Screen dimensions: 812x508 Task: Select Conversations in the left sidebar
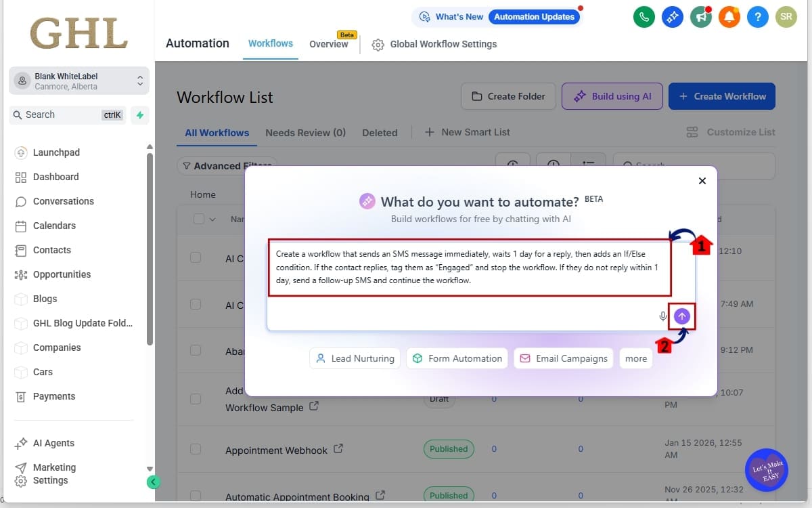[x=64, y=201]
